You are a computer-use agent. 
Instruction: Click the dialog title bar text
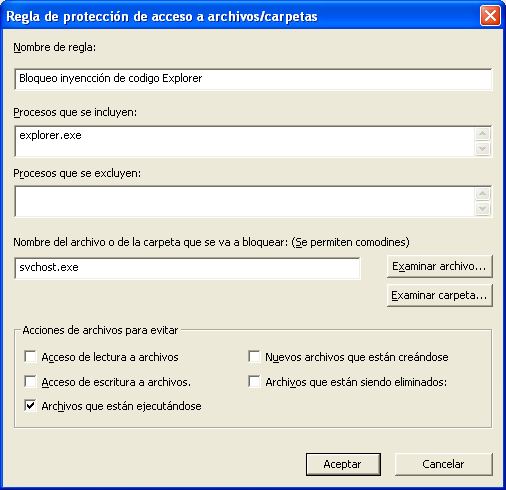pos(162,16)
